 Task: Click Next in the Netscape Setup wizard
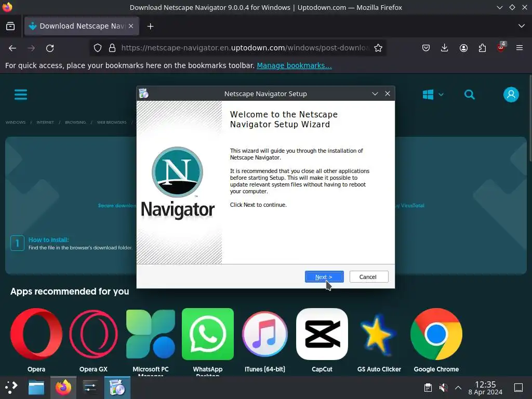pos(324,277)
